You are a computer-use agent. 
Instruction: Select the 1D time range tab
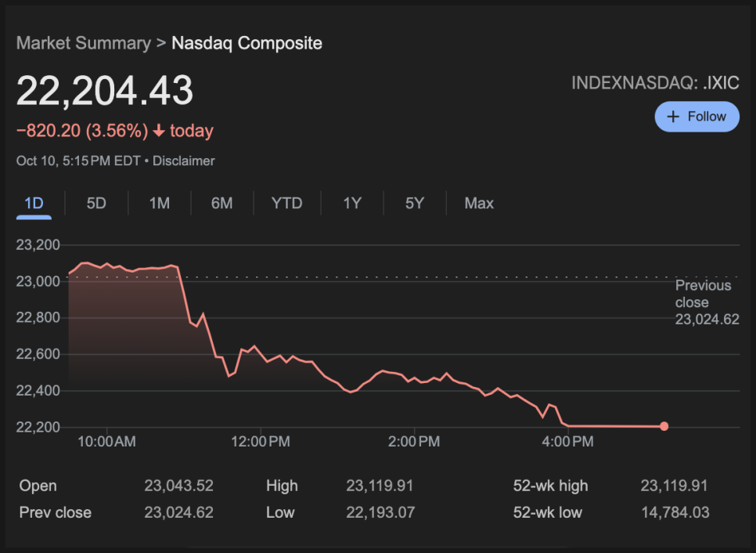34,204
